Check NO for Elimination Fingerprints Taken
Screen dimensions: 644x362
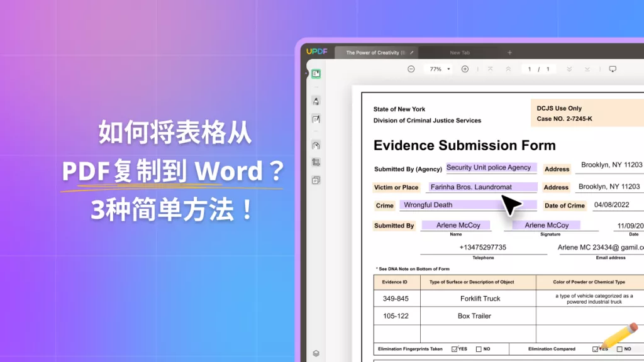coord(479,349)
